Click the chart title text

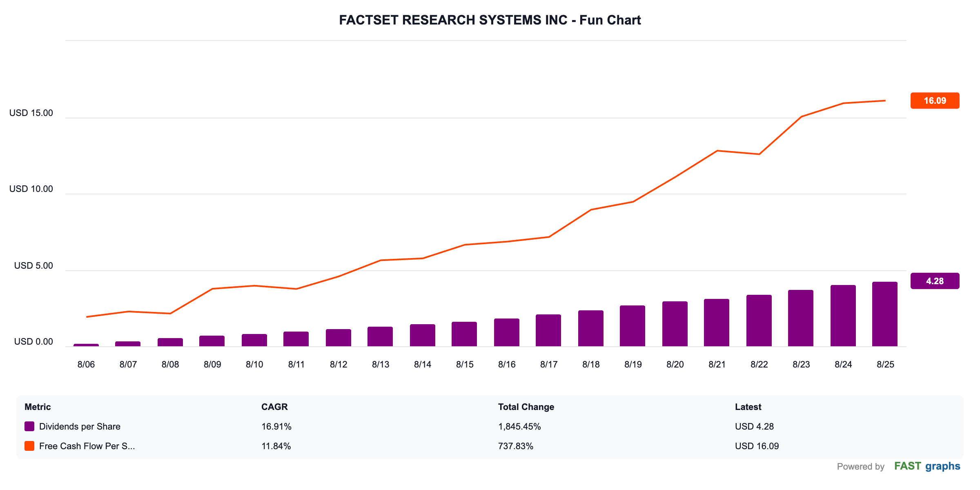[x=490, y=20]
